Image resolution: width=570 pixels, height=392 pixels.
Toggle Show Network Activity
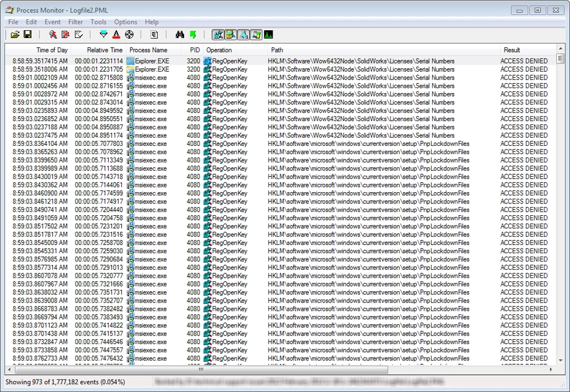pyautogui.click(x=243, y=34)
